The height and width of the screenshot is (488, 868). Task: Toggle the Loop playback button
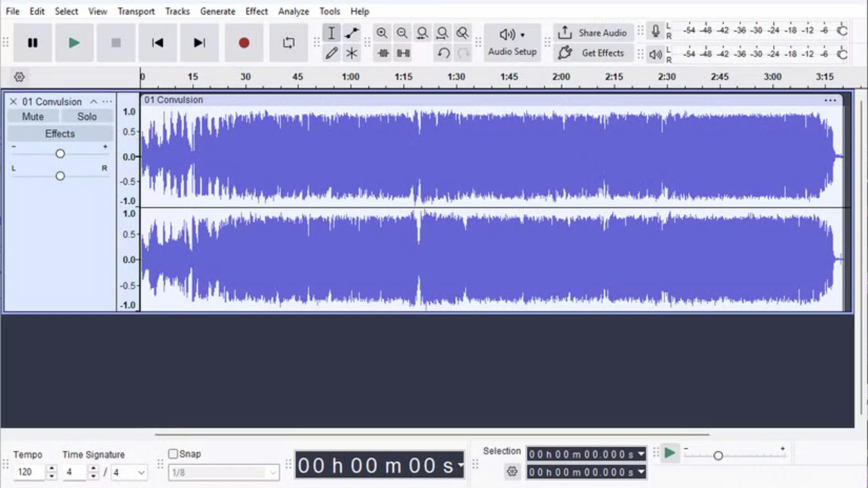click(288, 43)
